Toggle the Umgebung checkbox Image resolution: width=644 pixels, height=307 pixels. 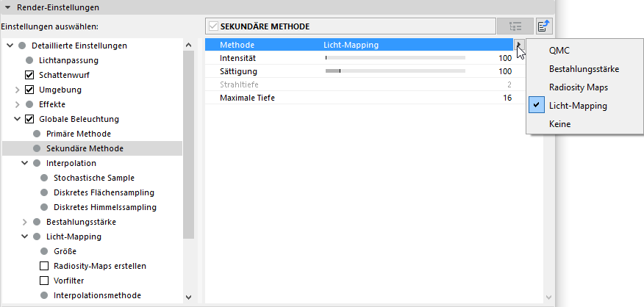click(x=29, y=90)
